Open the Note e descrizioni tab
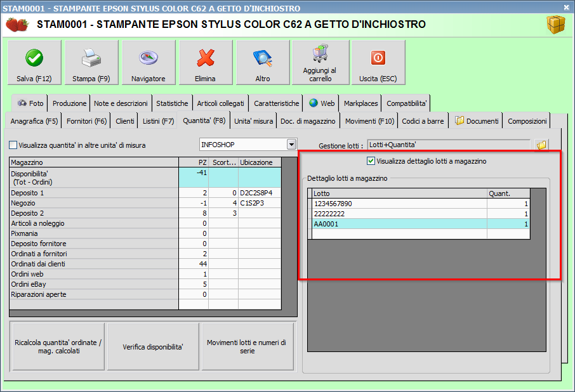Screen dimensions: 575x392 click(x=121, y=103)
